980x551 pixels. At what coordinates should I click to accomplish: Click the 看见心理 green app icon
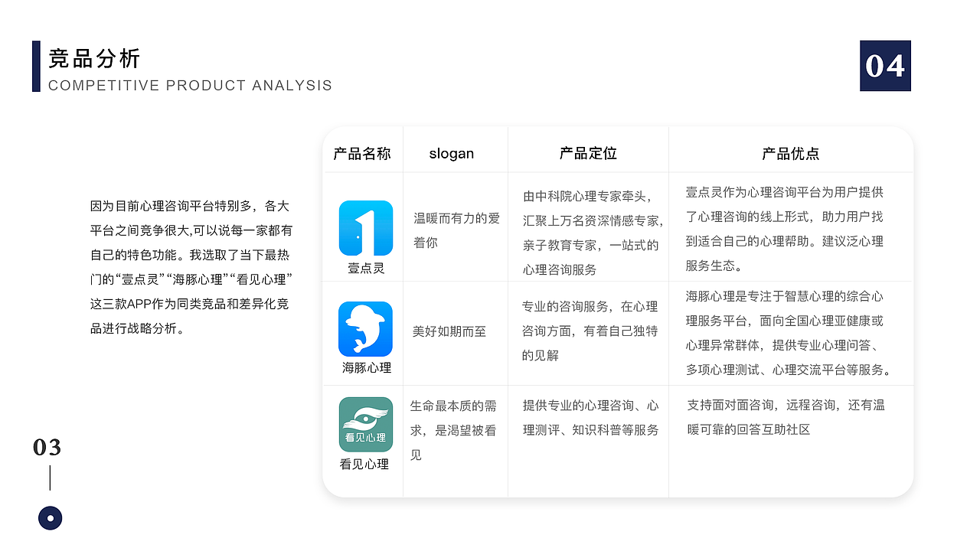click(366, 424)
